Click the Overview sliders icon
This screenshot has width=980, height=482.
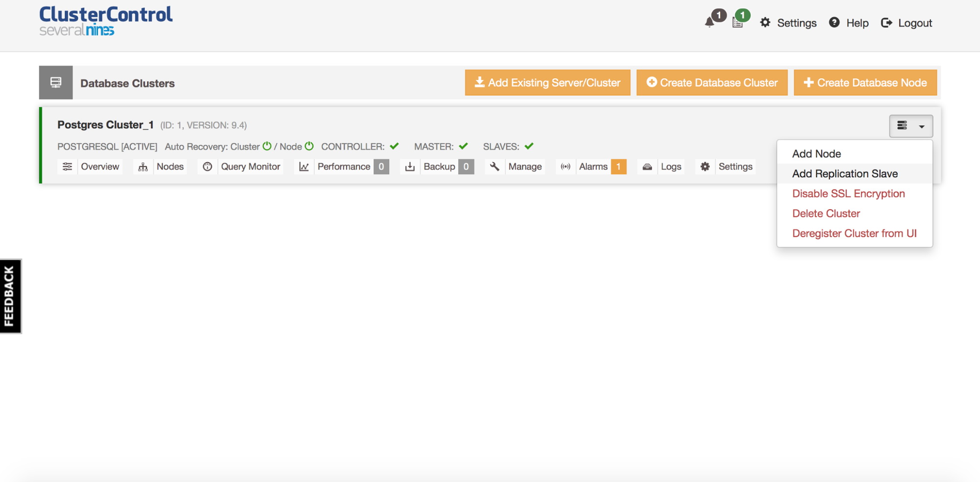[68, 167]
